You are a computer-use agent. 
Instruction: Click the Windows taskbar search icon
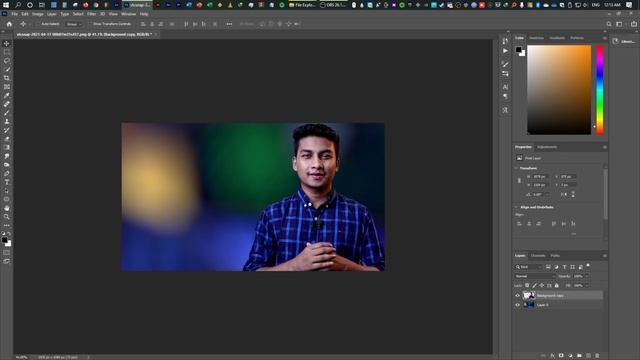(x=18, y=5)
